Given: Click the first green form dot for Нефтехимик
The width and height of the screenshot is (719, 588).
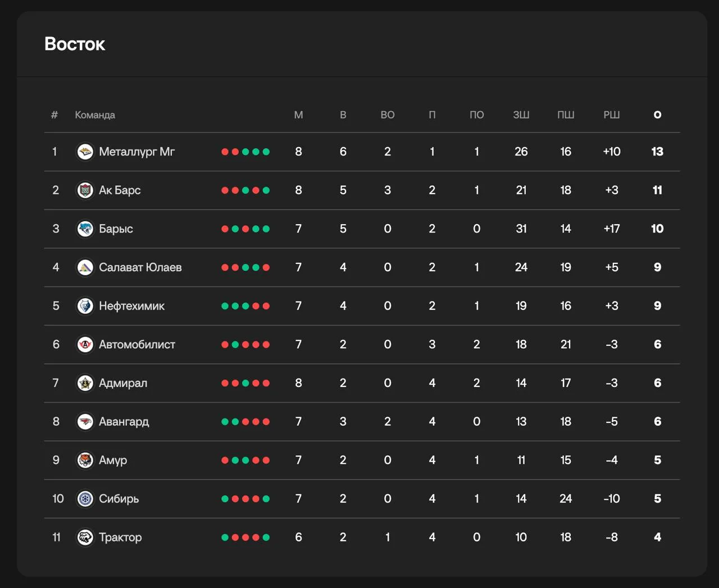Looking at the screenshot, I should click(x=225, y=306).
